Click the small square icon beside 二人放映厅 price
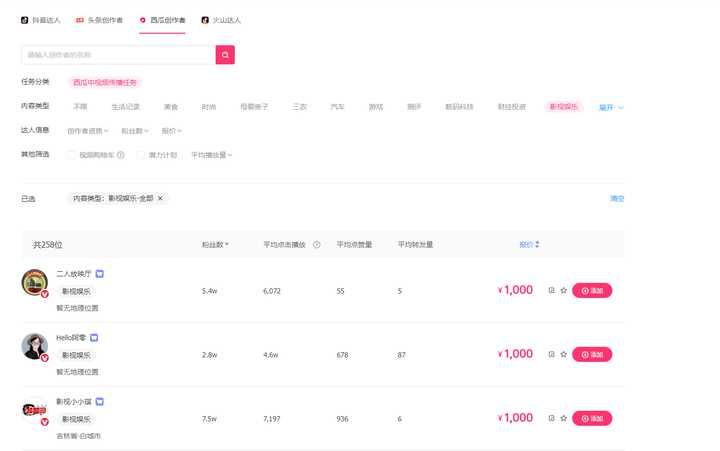The width and height of the screenshot is (720, 451). pos(551,291)
